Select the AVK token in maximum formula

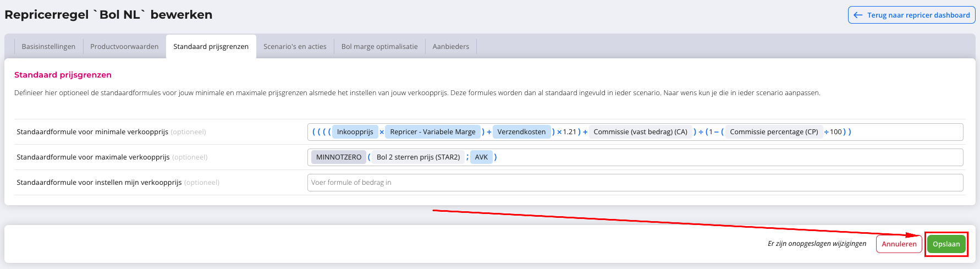pos(481,157)
